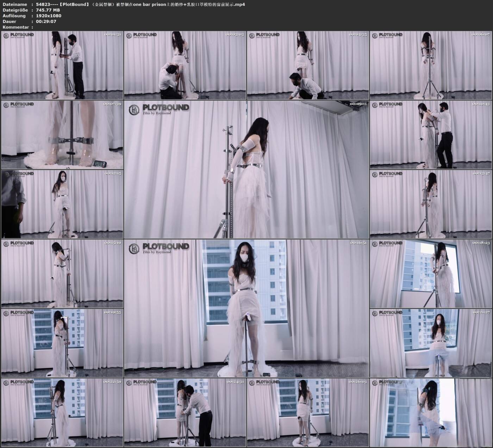493x448 pixels.
Task: Open the frame marked 00:19:55
Action: click(62, 343)
